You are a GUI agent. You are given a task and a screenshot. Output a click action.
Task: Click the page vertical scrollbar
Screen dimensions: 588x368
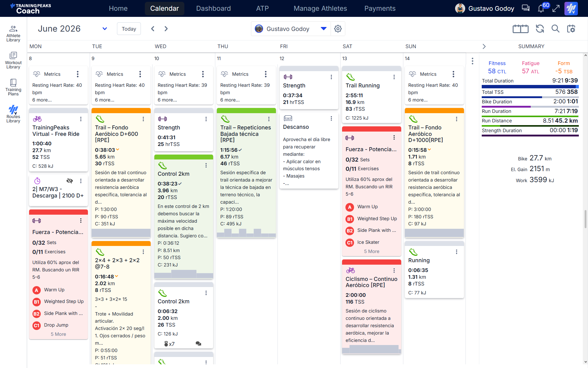point(586,219)
